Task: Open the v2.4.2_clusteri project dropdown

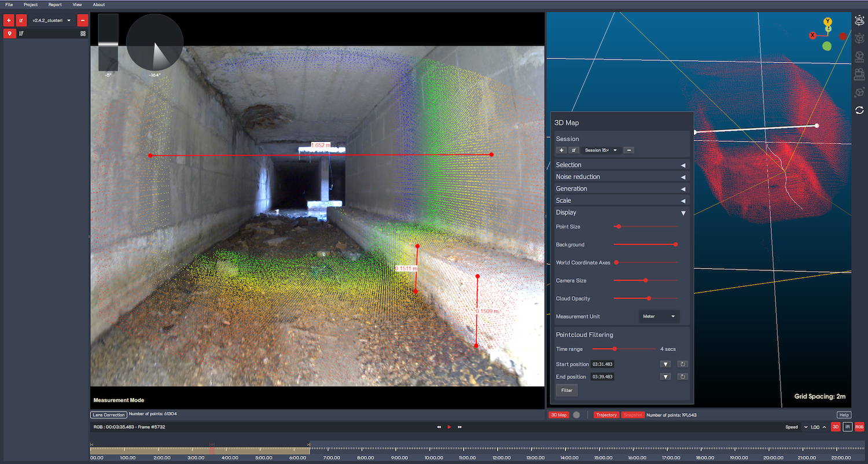Action: (x=51, y=20)
